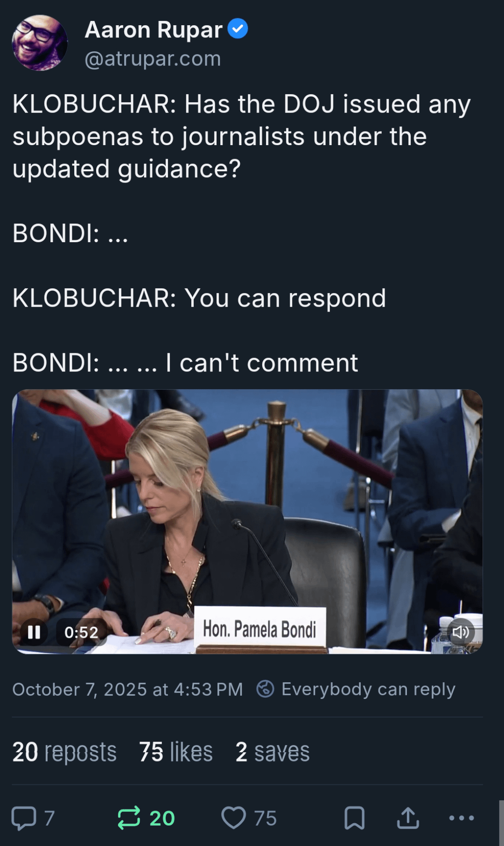
Task: Open the reply speech bubble icon
Action: 24,818
